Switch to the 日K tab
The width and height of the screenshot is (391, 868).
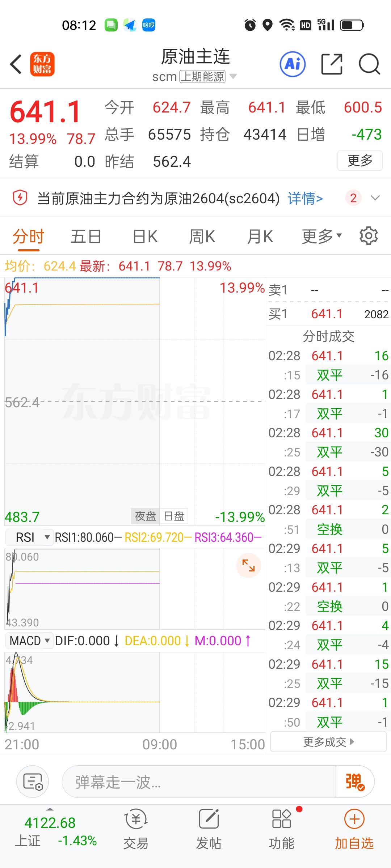pos(145,237)
